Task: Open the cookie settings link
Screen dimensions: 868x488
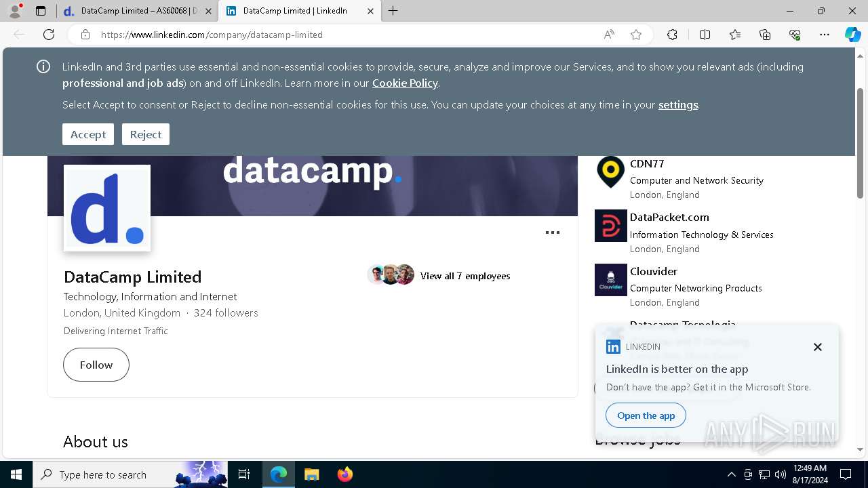Action: (678, 104)
